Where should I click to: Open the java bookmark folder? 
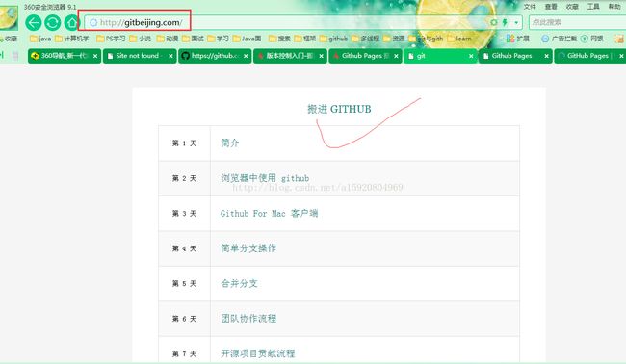(x=40, y=39)
